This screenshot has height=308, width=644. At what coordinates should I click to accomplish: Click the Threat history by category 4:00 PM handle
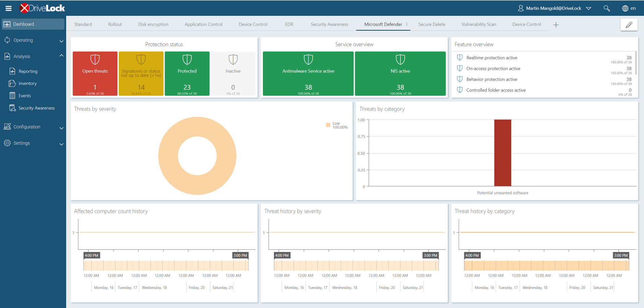point(472,255)
